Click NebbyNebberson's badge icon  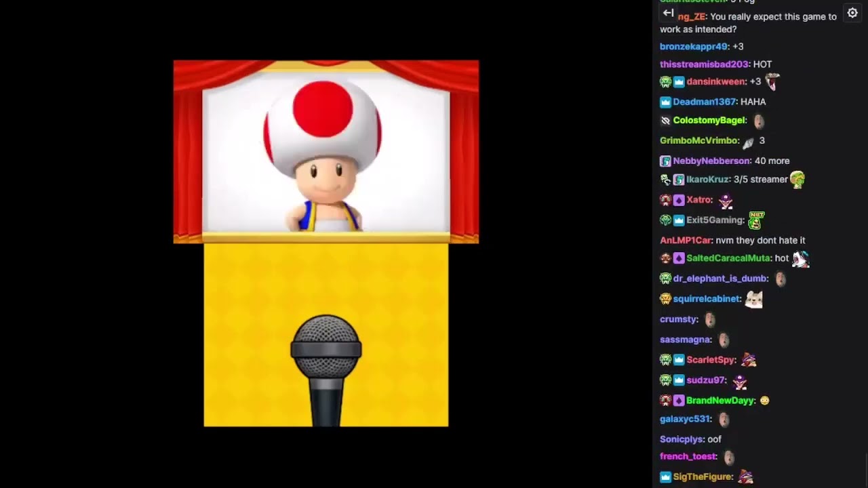pos(665,161)
